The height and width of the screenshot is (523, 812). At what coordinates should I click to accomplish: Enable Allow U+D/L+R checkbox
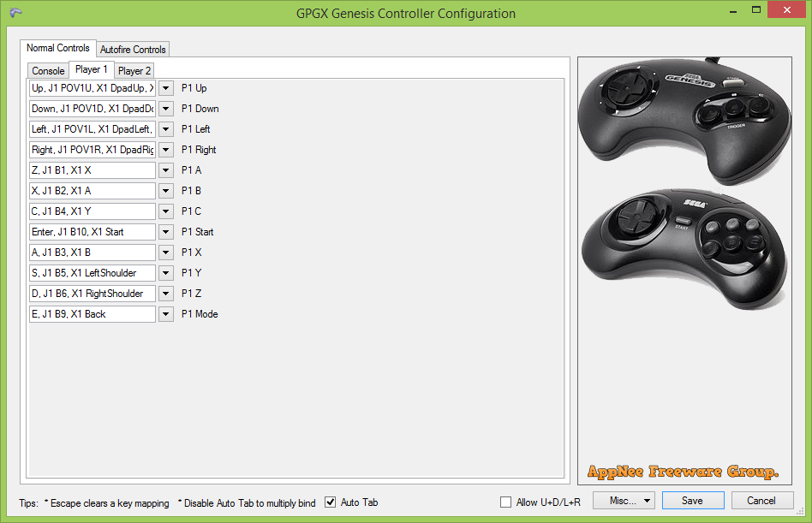[505, 502]
